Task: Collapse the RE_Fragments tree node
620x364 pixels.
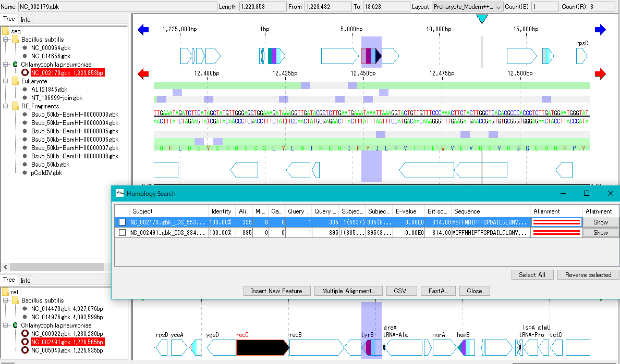Action: [6, 106]
